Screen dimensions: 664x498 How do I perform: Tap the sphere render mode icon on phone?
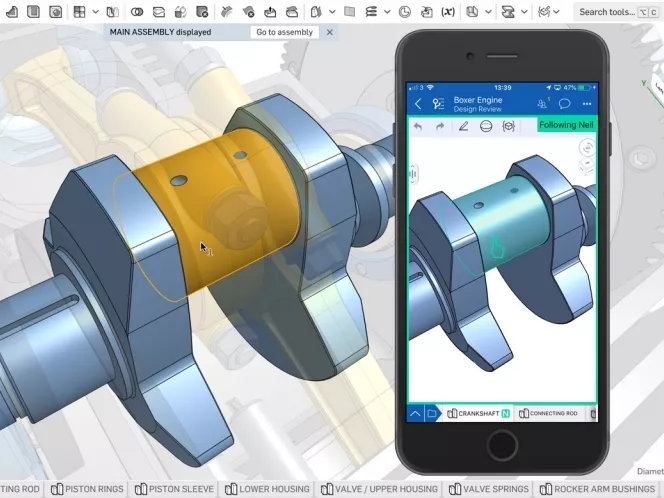coord(486,126)
